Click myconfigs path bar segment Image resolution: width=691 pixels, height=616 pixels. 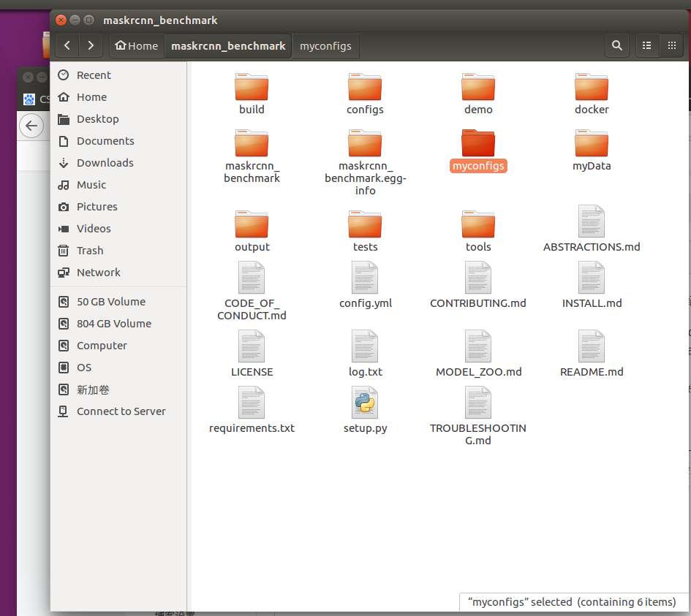[325, 46]
